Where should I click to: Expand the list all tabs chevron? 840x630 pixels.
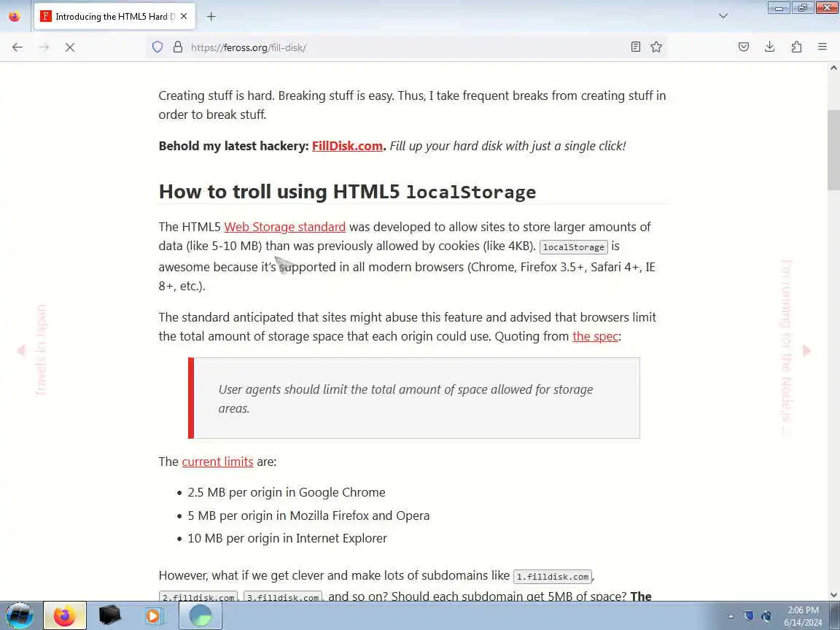(x=723, y=16)
